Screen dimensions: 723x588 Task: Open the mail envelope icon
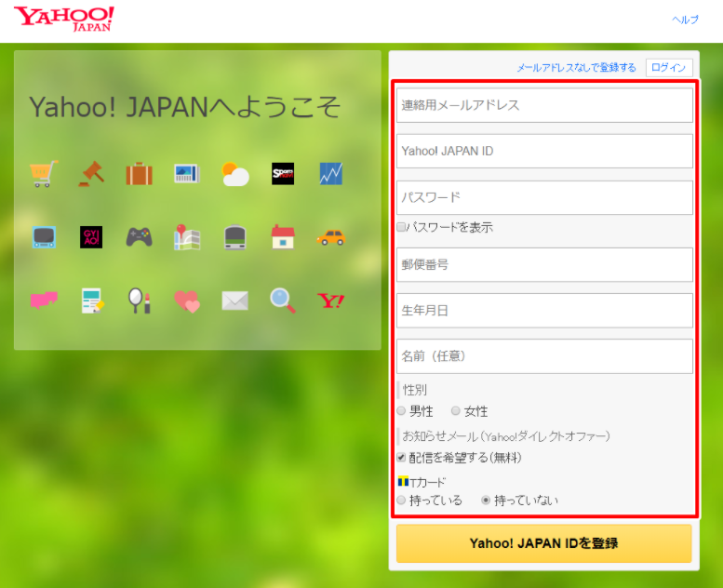235,301
